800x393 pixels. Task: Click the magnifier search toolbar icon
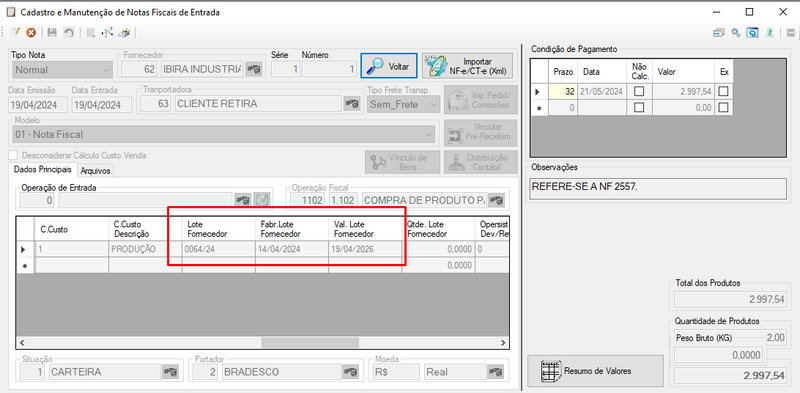[x=90, y=33]
